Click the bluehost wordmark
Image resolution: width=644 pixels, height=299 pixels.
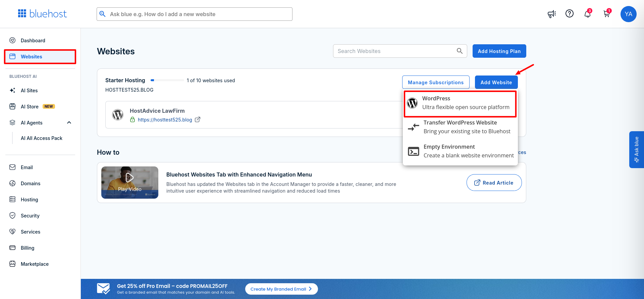coord(48,14)
